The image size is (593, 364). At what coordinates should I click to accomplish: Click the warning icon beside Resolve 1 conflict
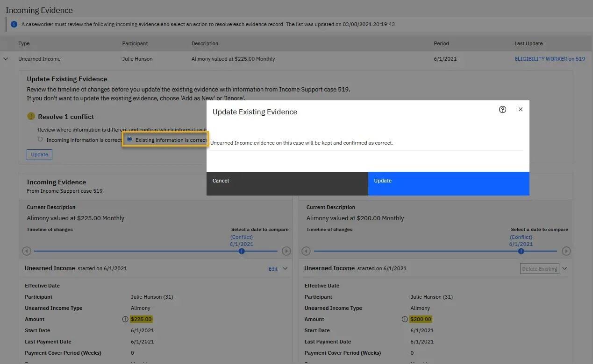[31, 117]
